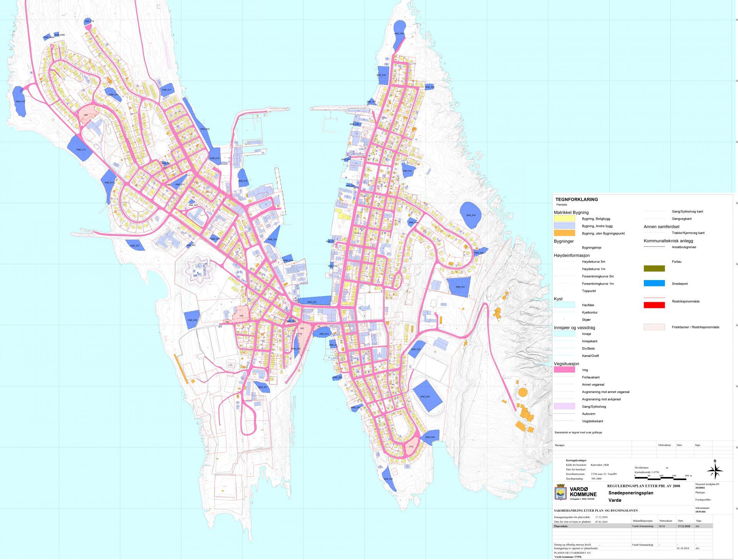
Task: Click the Annen samferdsel heading
Action: tap(662, 227)
